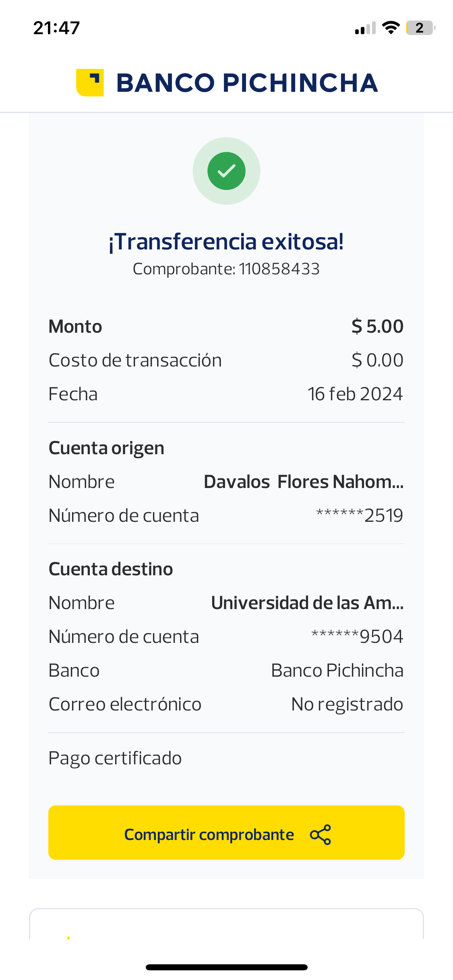Tap the cellular signal bars icon
This screenshot has width=453, height=980.
pyautogui.click(x=365, y=28)
